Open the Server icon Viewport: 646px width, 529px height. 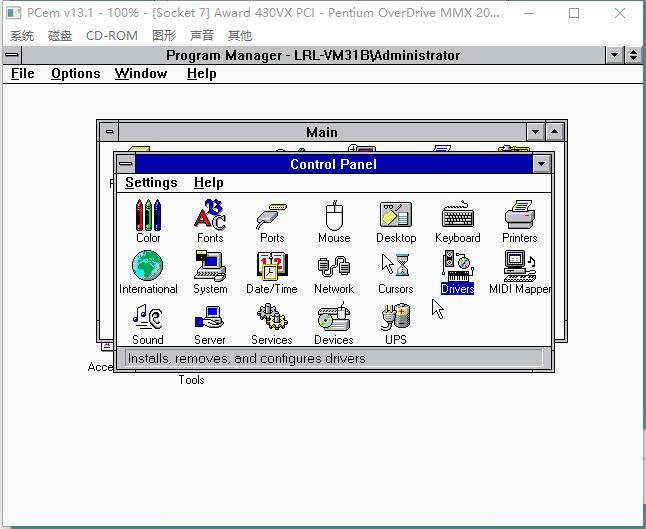pyautogui.click(x=210, y=323)
